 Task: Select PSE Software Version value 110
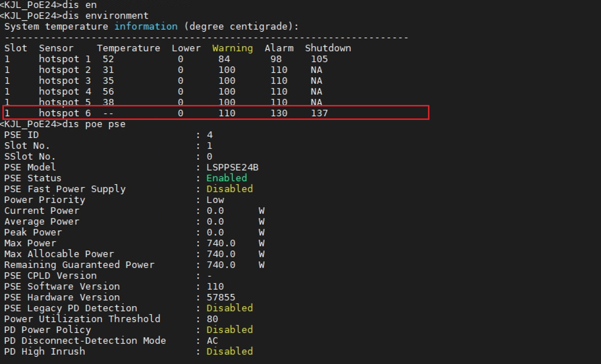coord(215,286)
